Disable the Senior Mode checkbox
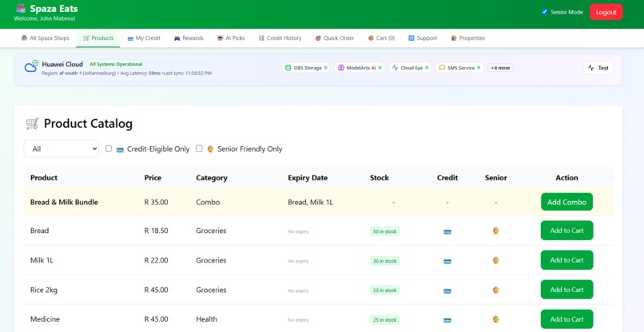 point(545,12)
